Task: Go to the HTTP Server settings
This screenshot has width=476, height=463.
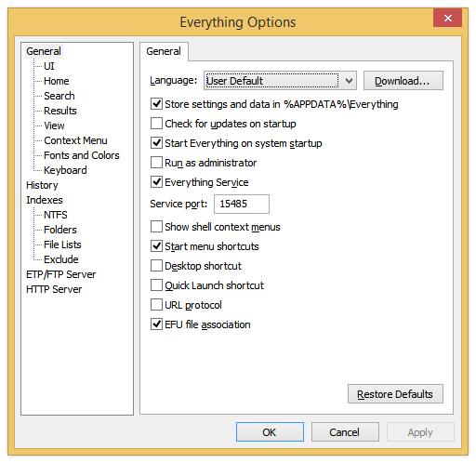Action: click(x=54, y=289)
